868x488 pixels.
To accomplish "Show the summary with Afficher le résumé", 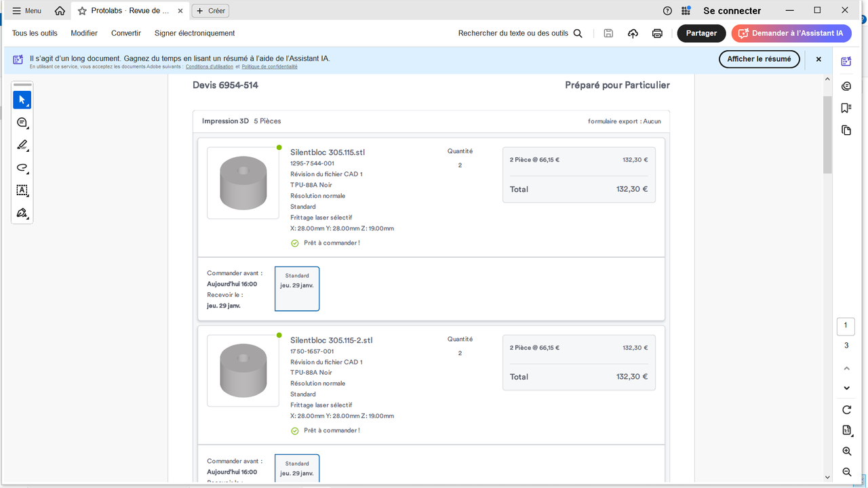I will coord(759,59).
